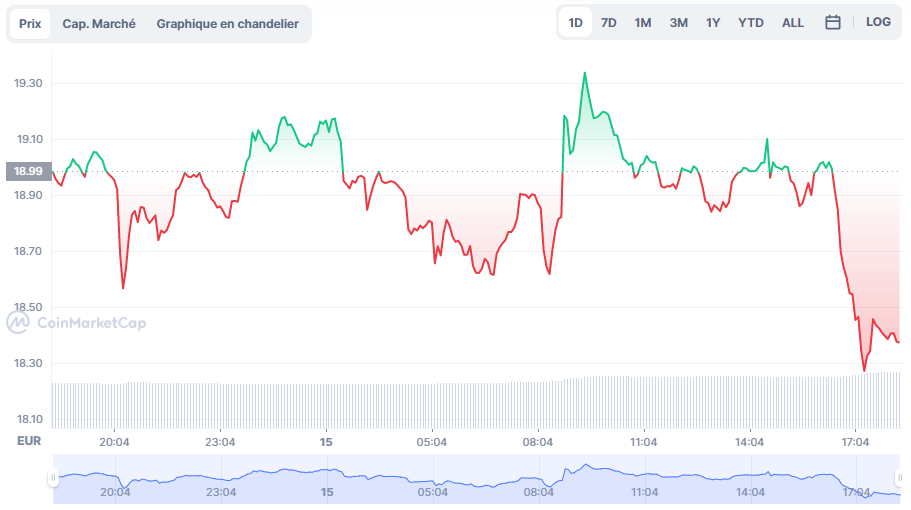
Task: Click the 23:04 main chart time label
Action: click(220, 442)
